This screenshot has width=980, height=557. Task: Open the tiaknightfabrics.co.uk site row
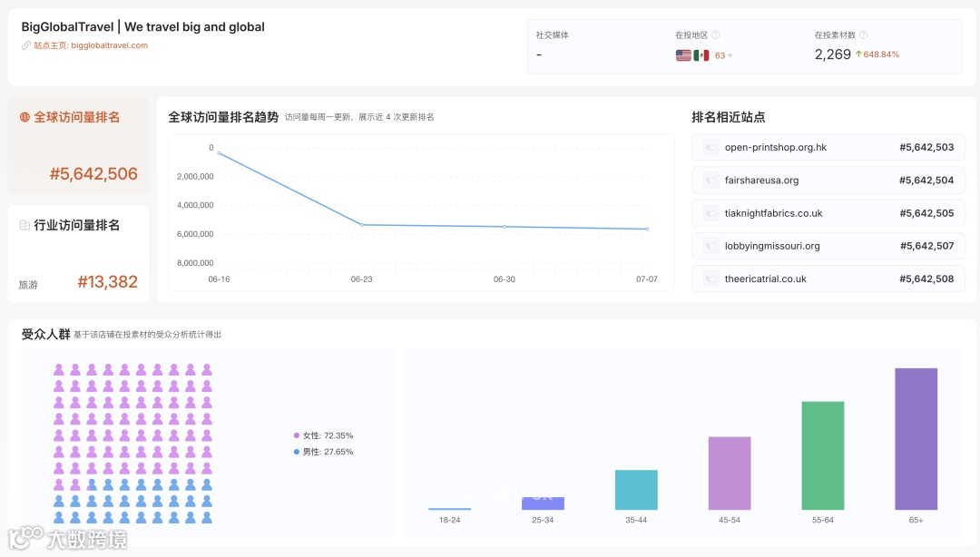click(828, 213)
